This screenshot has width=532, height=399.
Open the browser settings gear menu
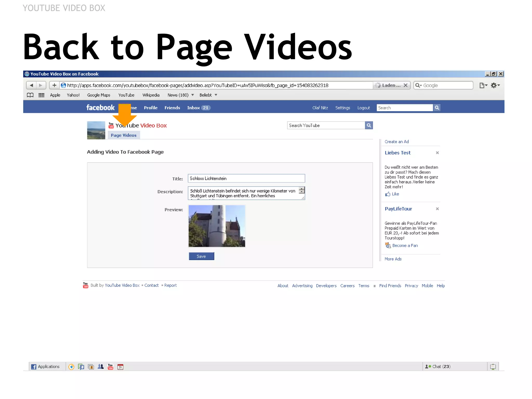495,85
